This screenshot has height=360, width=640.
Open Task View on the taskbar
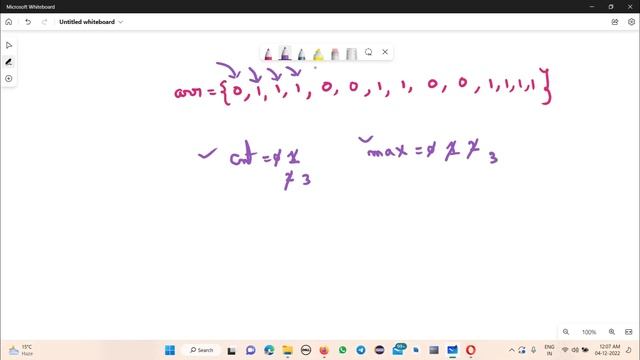(231, 350)
